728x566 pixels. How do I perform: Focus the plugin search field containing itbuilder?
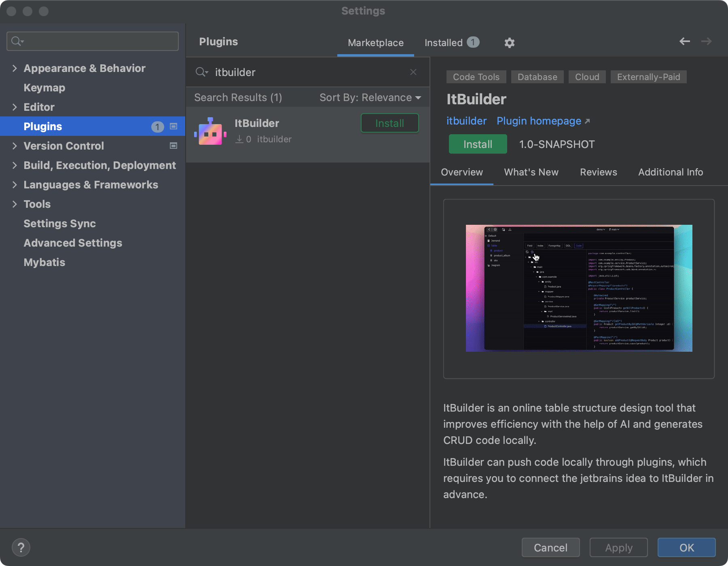[308, 72]
